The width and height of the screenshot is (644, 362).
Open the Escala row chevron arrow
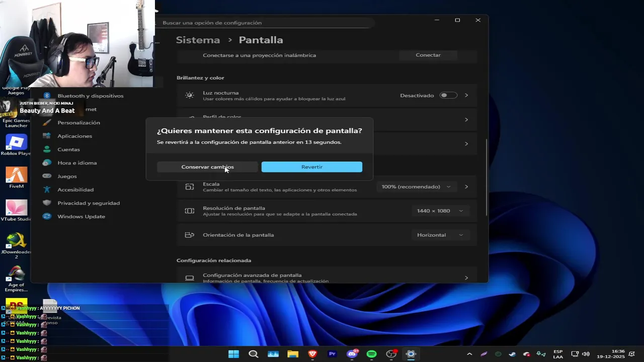(x=466, y=187)
